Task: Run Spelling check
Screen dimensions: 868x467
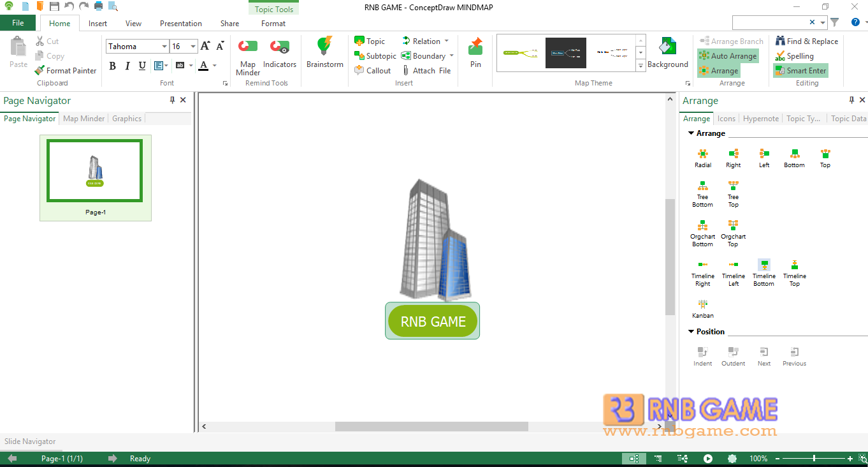Action: (x=794, y=56)
